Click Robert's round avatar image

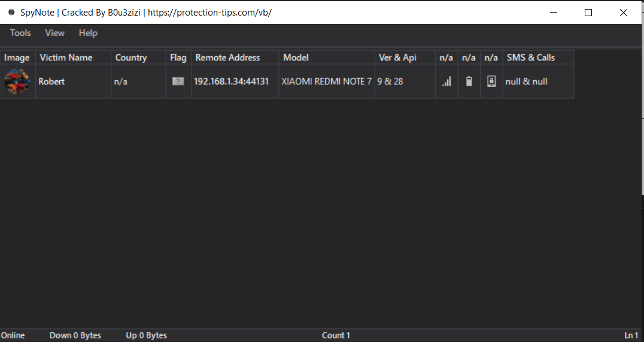coord(17,81)
